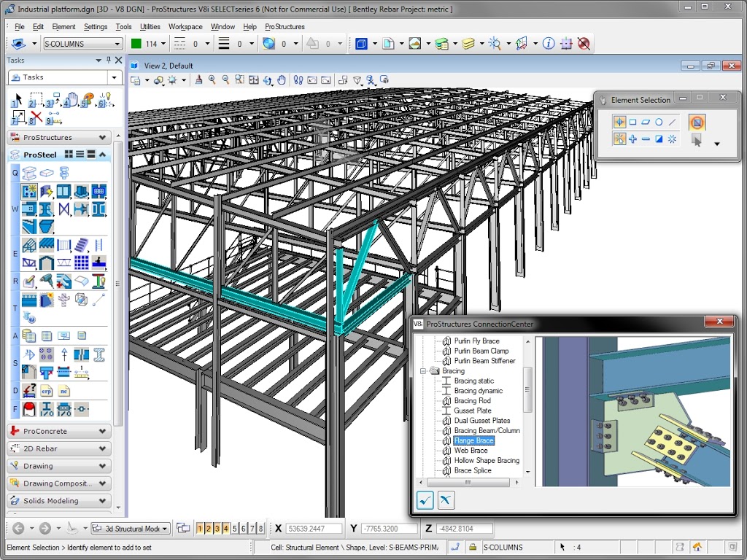Open the active color 114 dropdown
Screen dimensions: 747x560
pyautogui.click(x=163, y=44)
